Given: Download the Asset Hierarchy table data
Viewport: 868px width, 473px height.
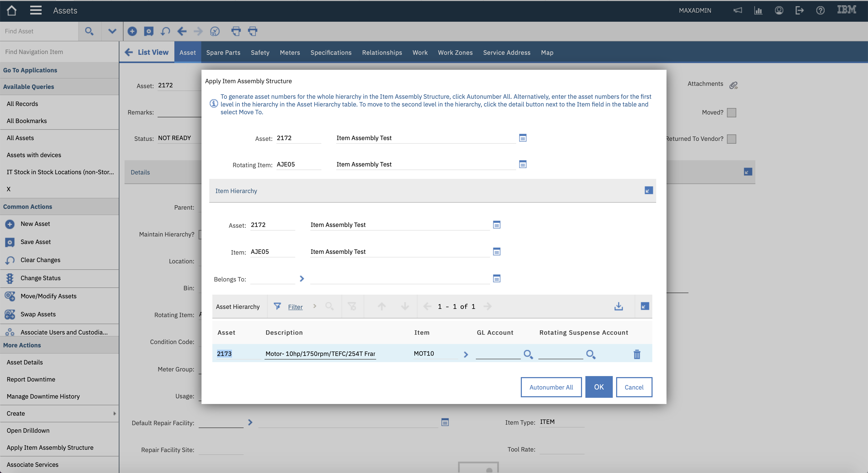Looking at the screenshot, I should coord(618,307).
